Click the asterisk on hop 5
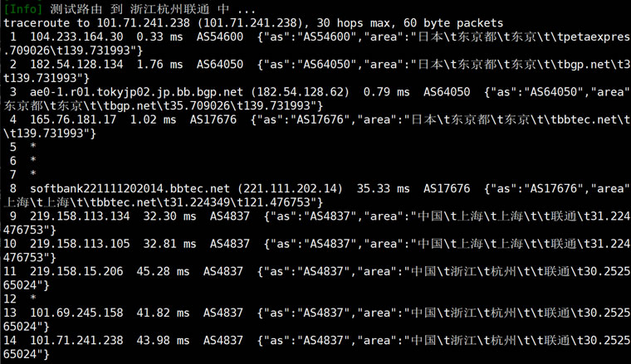Screen dimensions: 631x364 tap(33, 146)
